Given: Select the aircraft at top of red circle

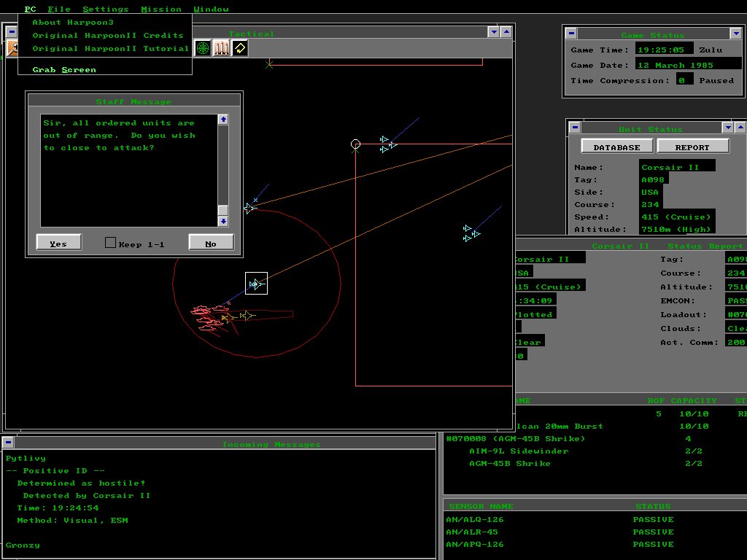Looking at the screenshot, I should tap(250, 208).
